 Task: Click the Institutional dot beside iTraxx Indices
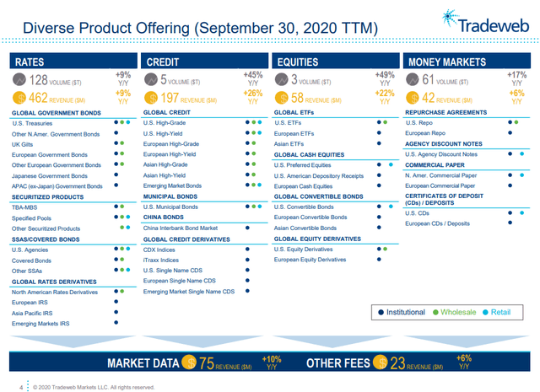pos(247,260)
